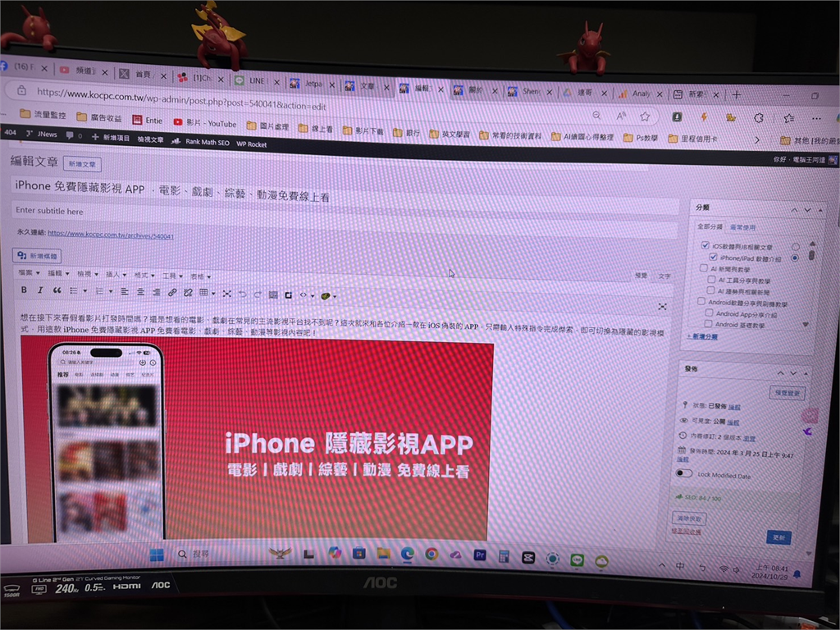Switch to the Jetpack browser tab
The width and height of the screenshot is (840, 630).
(x=312, y=84)
